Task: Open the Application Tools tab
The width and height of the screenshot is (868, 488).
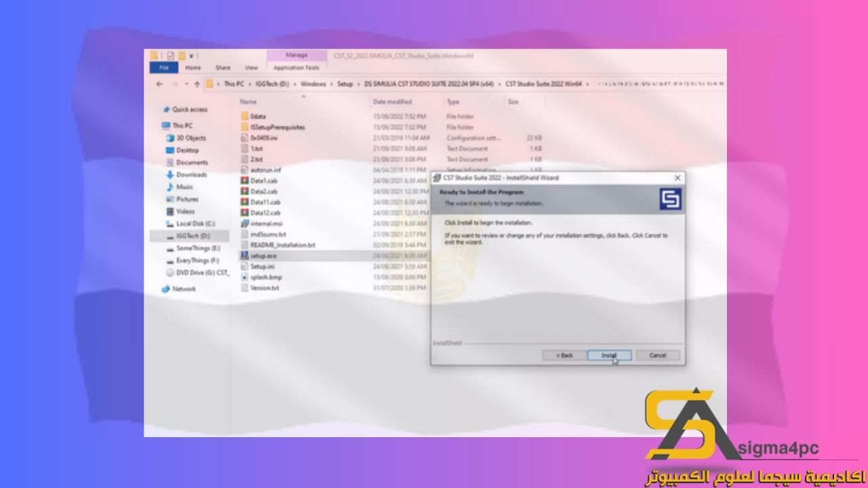Action: [296, 68]
